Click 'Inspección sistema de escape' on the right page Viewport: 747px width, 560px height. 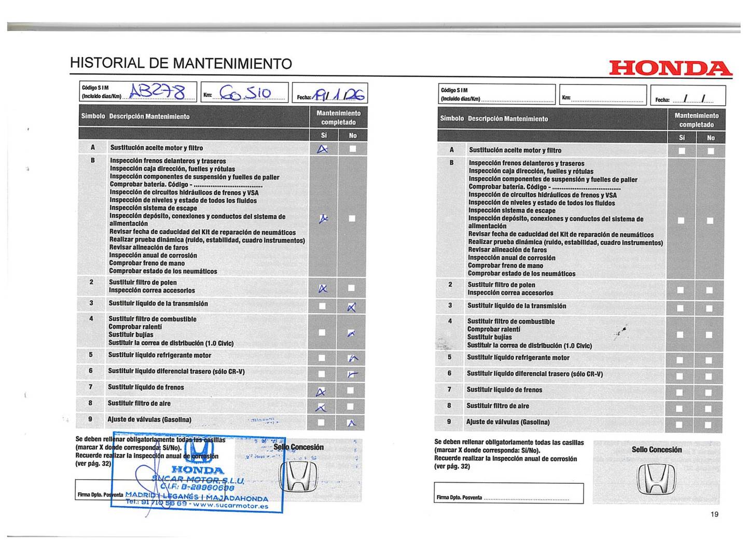[x=512, y=211]
